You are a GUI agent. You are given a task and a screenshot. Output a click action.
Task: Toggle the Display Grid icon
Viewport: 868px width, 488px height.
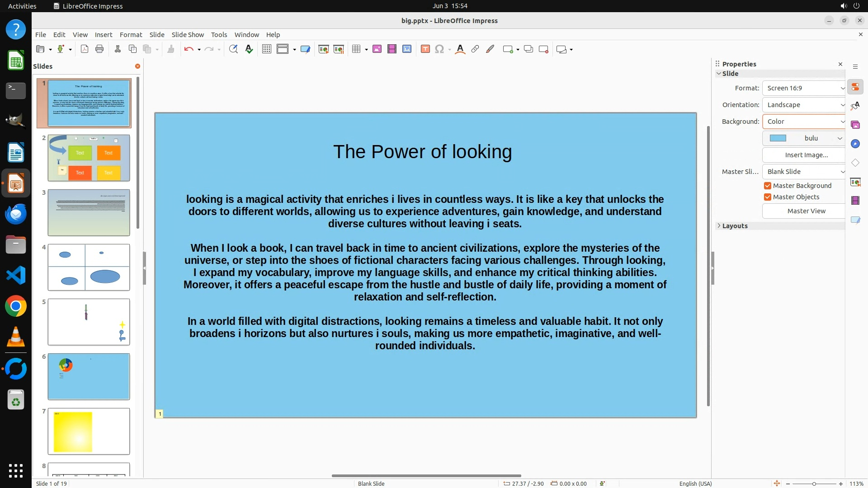[267, 49]
